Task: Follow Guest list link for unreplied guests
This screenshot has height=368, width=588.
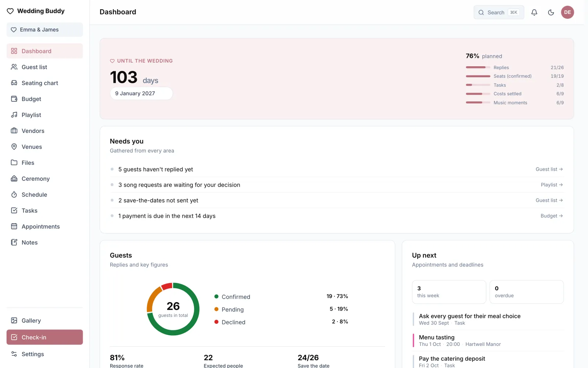Action: click(549, 169)
